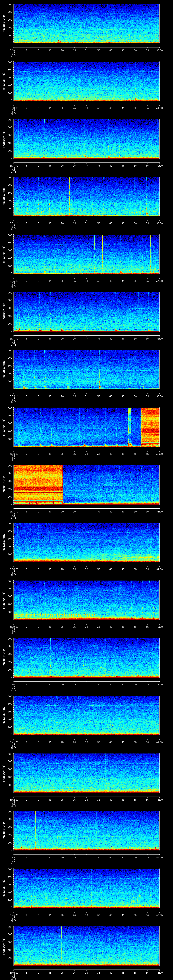This screenshot has height=980, width=173.
Task: Click the vertical spike near 32 s in 5:44:00 panel
Action: tap(91, 888)
